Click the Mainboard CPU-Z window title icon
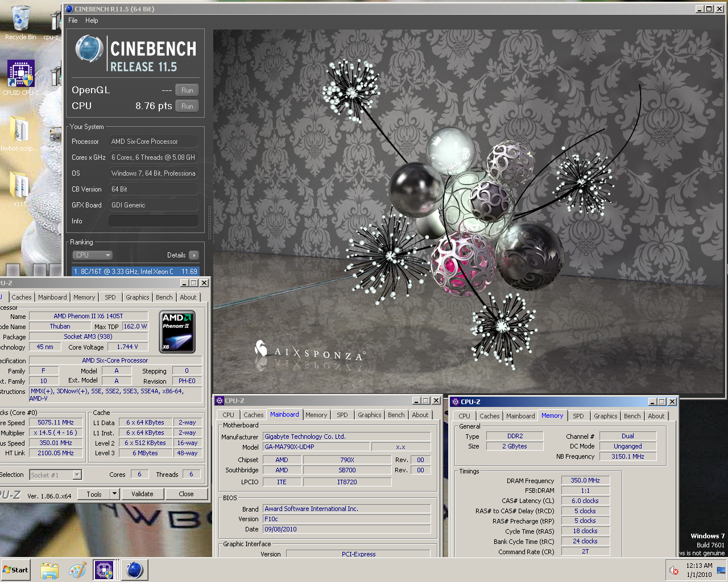Viewport: 728px width, 582px height. 220,401
